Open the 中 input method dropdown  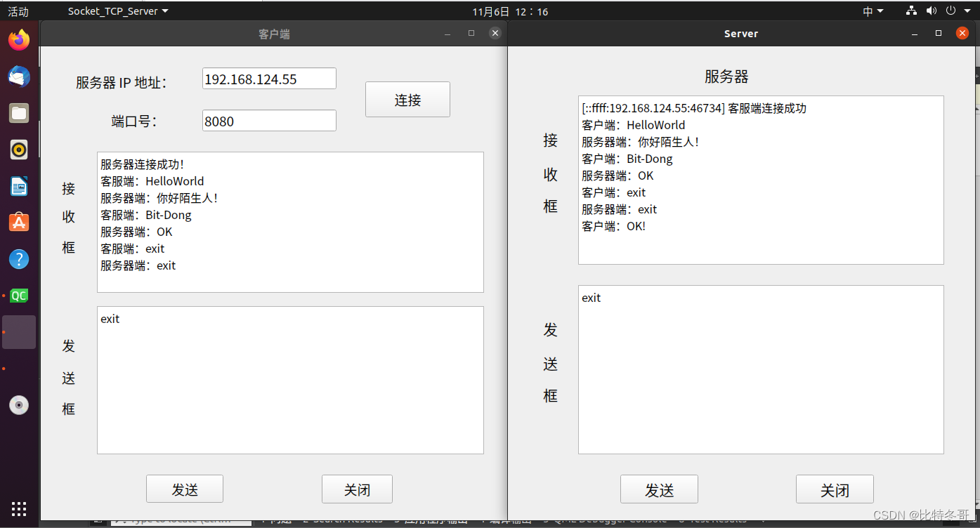(x=873, y=11)
